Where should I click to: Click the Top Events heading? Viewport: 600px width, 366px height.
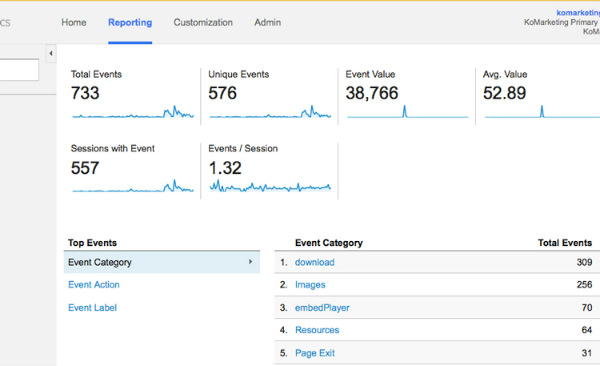tap(92, 243)
